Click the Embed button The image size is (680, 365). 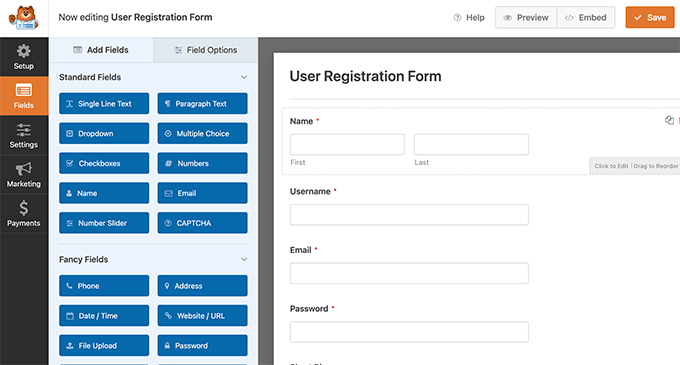[x=586, y=17]
